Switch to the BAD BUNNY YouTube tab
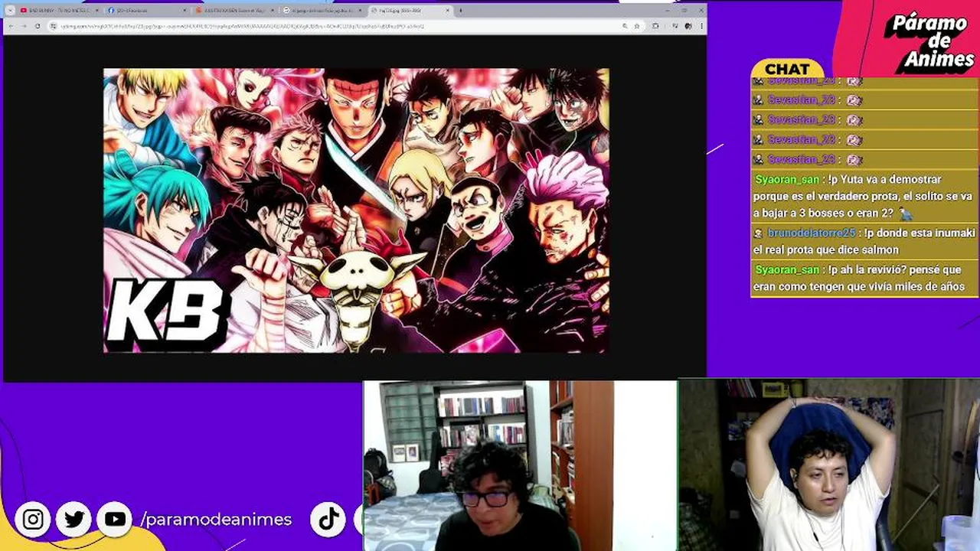This screenshot has width=980, height=551. 60,11
